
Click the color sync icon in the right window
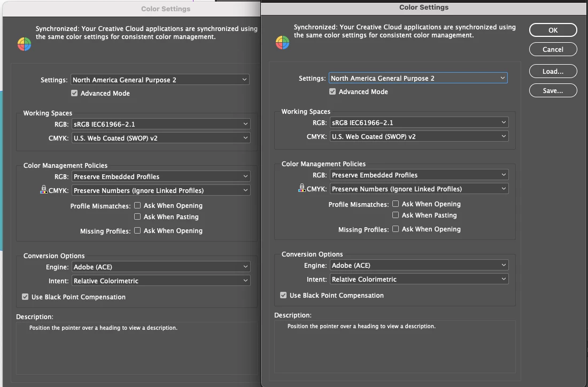coord(282,43)
